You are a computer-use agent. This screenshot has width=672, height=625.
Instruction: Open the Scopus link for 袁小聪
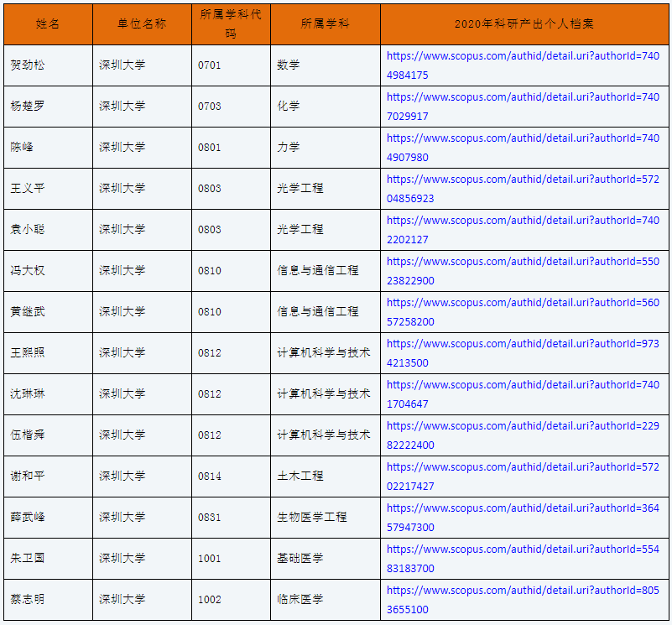pyautogui.click(x=523, y=221)
